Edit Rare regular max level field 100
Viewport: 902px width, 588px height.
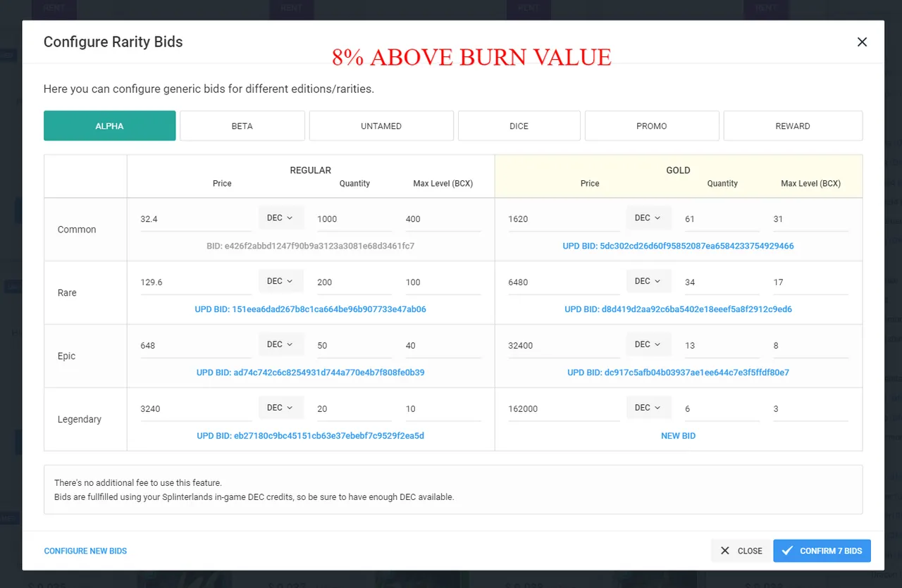click(x=443, y=282)
